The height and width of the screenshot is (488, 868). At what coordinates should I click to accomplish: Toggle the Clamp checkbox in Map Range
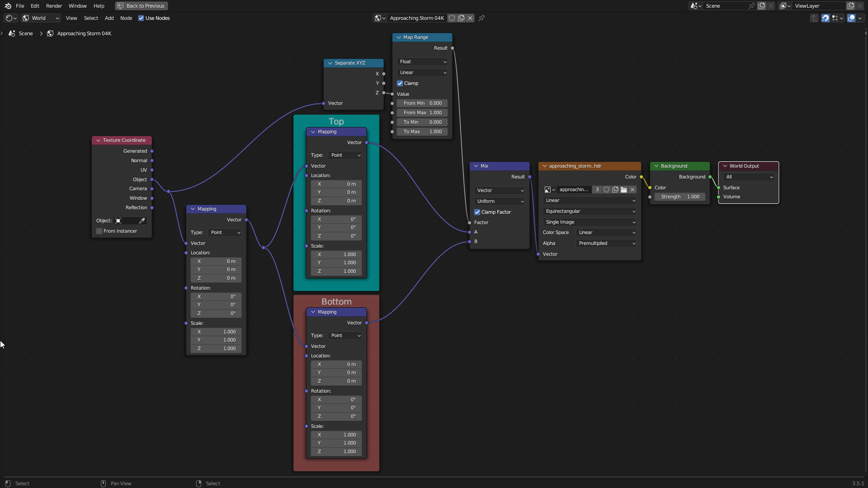point(400,83)
